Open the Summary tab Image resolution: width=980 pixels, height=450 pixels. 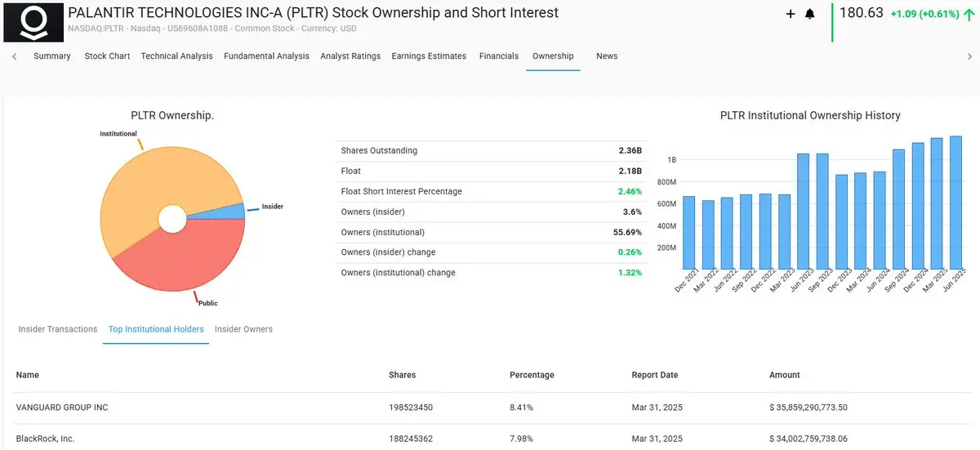click(x=52, y=56)
